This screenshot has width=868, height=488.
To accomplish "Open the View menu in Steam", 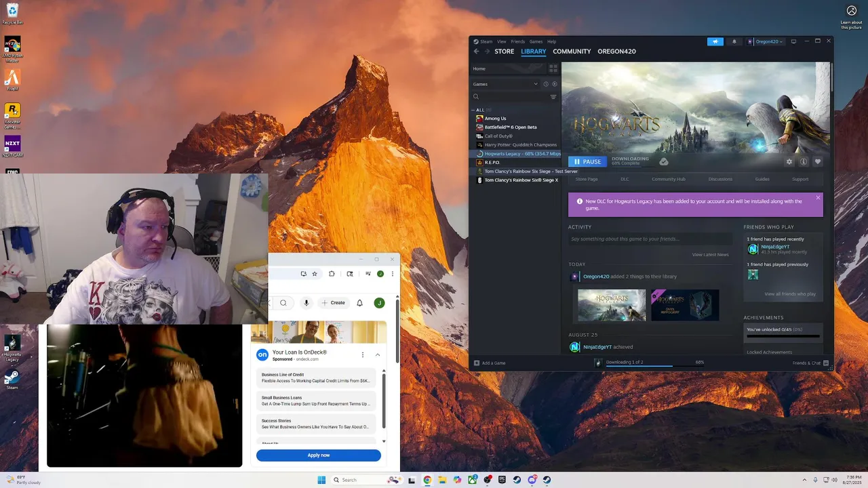I will [502, 41].
